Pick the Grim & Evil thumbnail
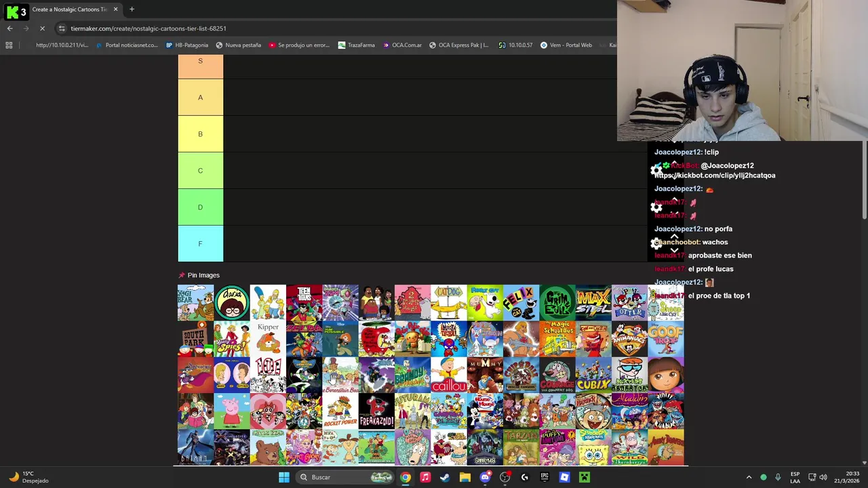The width and height of the screenshot is (868, 488). (557, 302)
